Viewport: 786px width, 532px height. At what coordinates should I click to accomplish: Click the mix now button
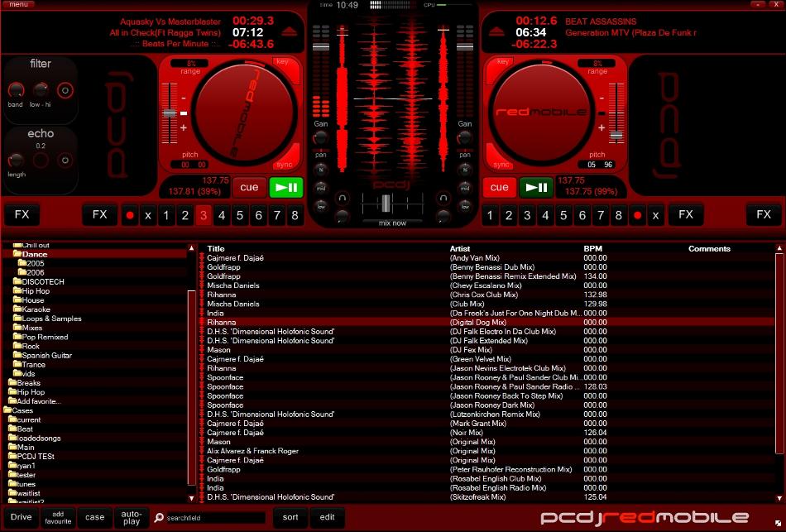(x=392, y=223)
